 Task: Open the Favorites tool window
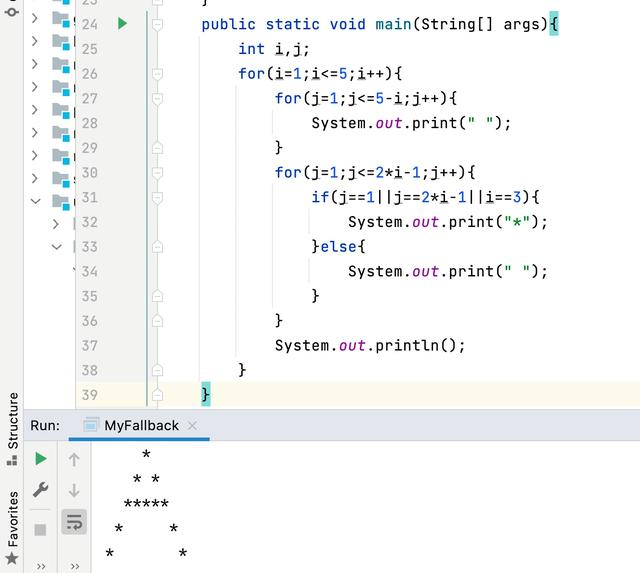pyautogui.click(x=13, y=525)
